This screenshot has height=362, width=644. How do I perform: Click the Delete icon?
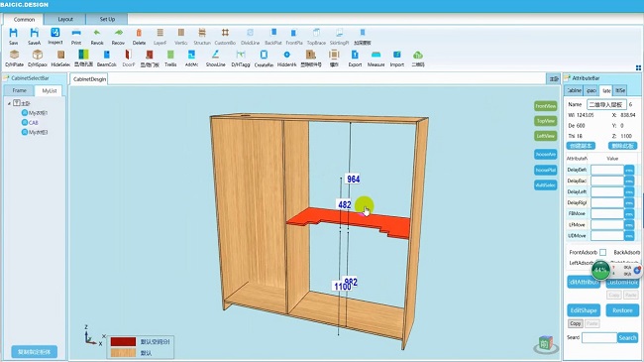pos(139,33)
